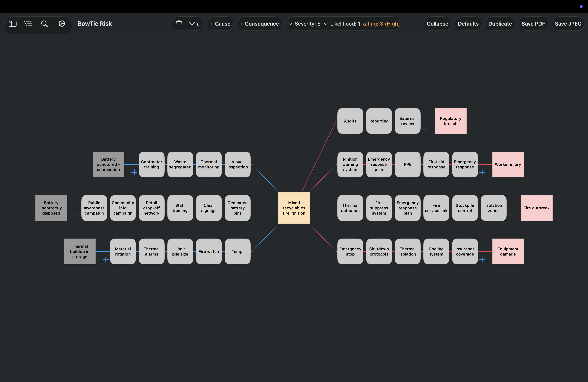Export with Save PDF button

(533, 24)
